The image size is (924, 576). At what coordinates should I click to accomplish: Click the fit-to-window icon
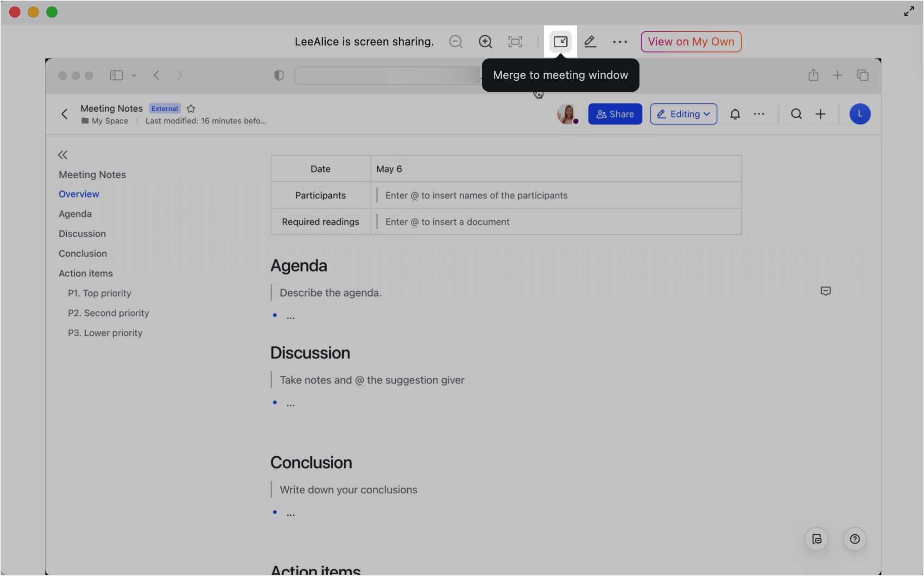click(515, 42)
